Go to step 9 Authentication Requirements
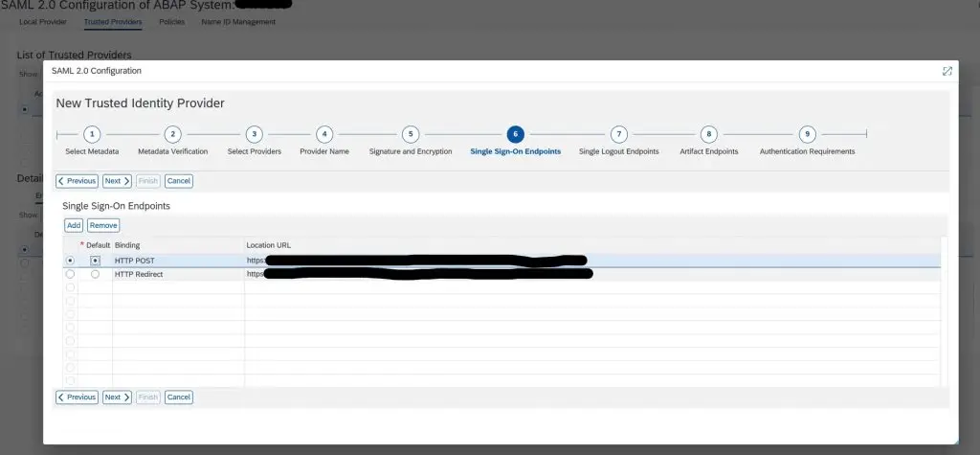 click(808, 134)
